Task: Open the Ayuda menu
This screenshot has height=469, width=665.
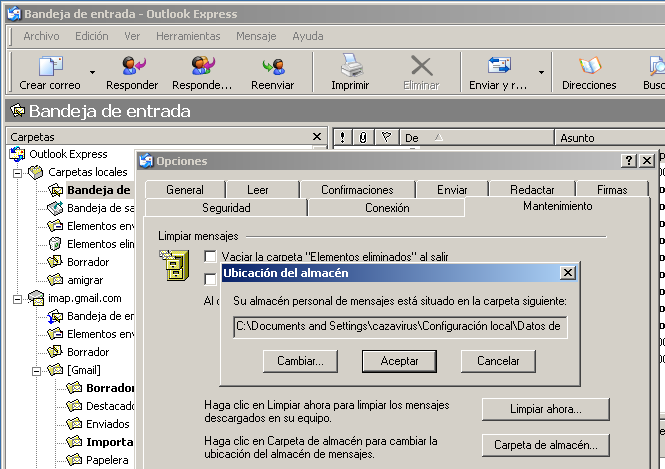Action: 307,36
